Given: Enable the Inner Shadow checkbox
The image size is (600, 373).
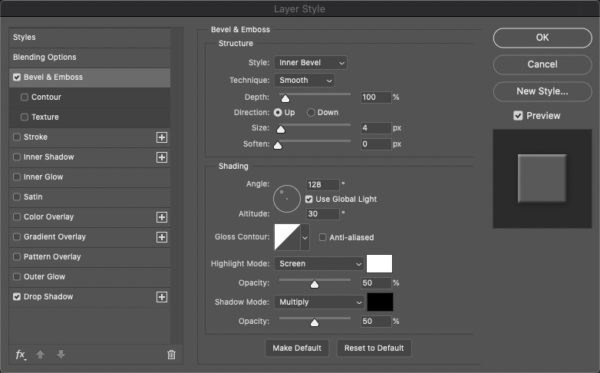Looking at the screenshot, I should [17, 157].
